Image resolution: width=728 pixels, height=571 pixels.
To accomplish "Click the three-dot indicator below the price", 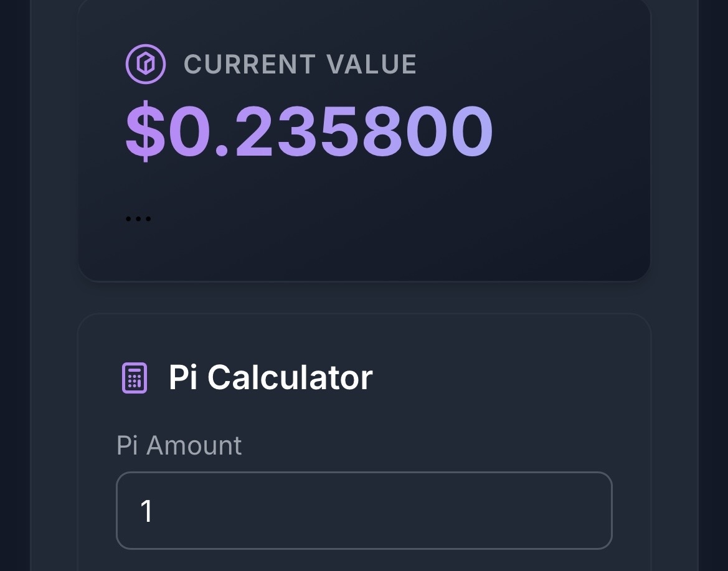I will 138,219.
